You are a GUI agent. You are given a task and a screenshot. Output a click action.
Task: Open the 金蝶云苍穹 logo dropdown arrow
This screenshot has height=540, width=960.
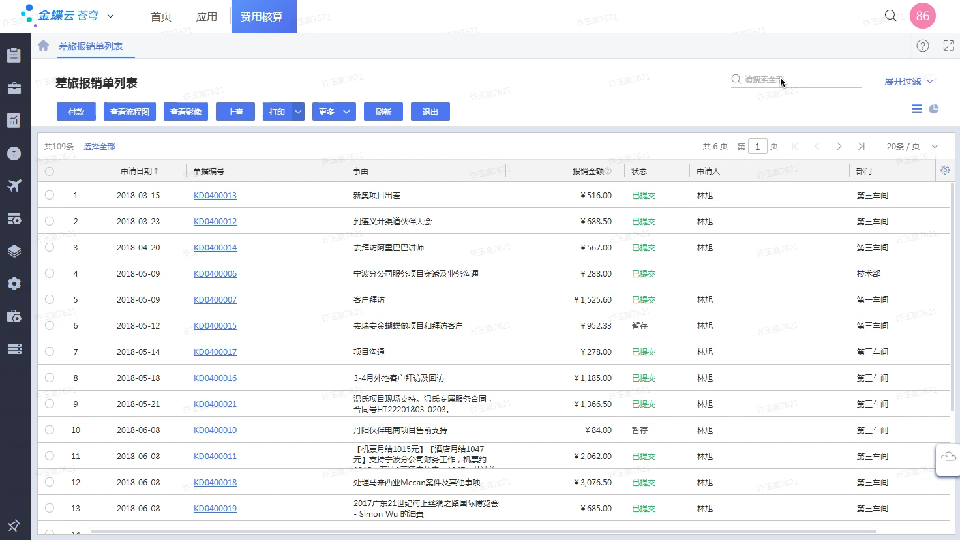110,17
